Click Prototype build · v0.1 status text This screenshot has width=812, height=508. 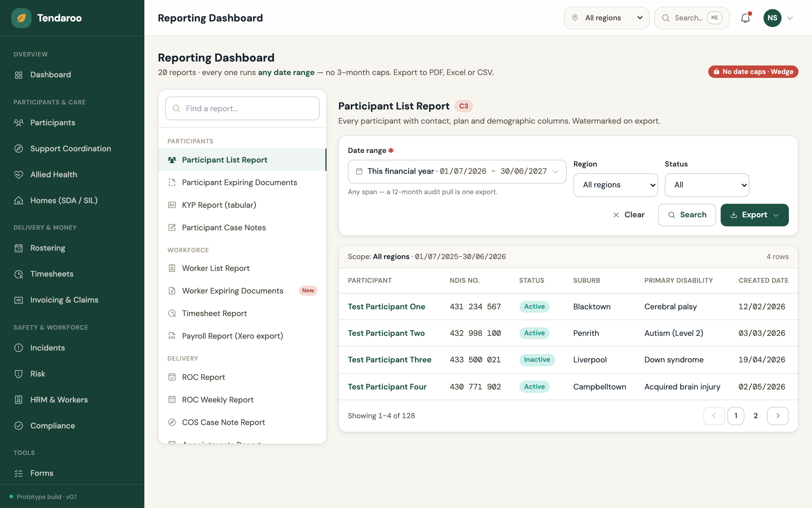tap(47, 497)
